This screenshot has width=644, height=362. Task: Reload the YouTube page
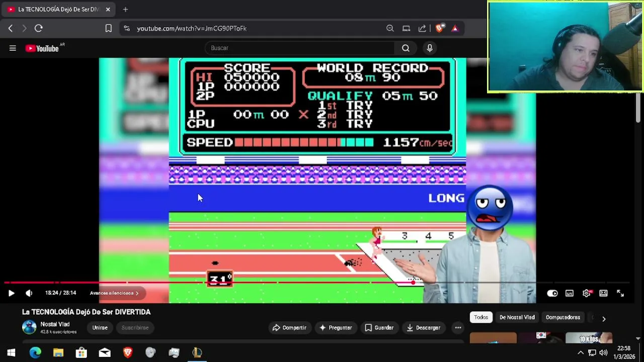[x=39, y=28]
